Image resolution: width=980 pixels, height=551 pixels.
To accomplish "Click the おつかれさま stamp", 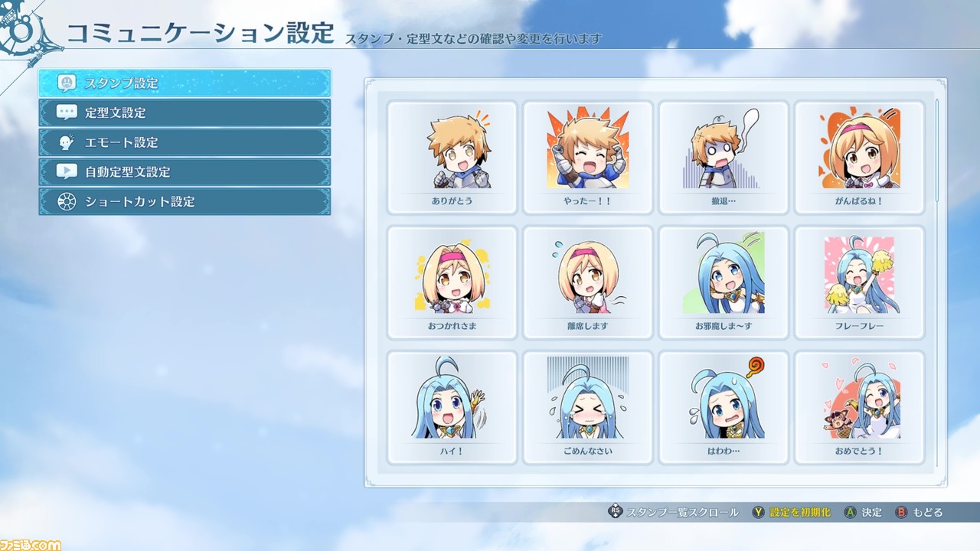I will pos(452,282).
